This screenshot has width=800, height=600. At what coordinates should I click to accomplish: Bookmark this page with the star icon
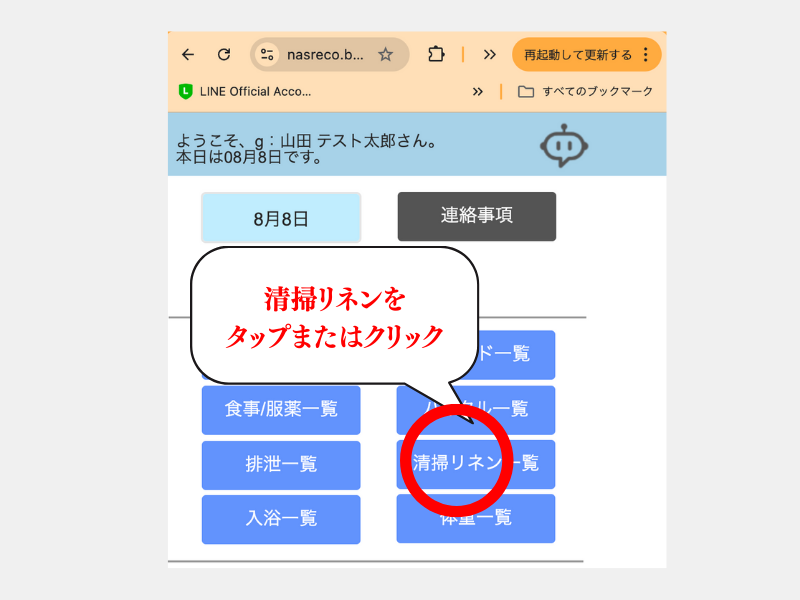tap(385, 55)
